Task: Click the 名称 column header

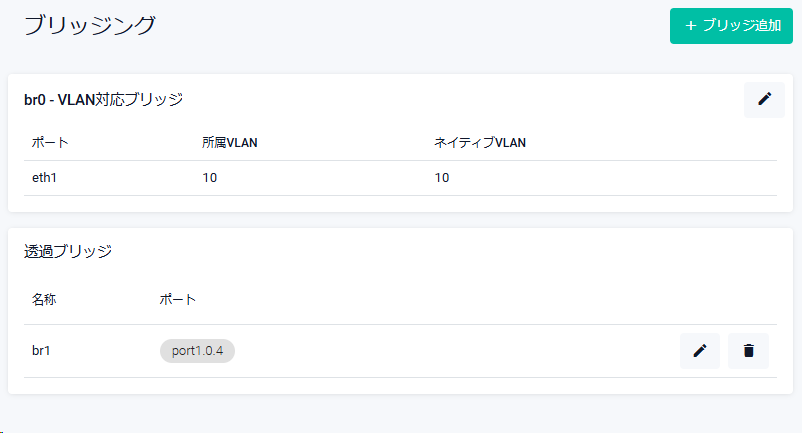Action: (45, 299)
